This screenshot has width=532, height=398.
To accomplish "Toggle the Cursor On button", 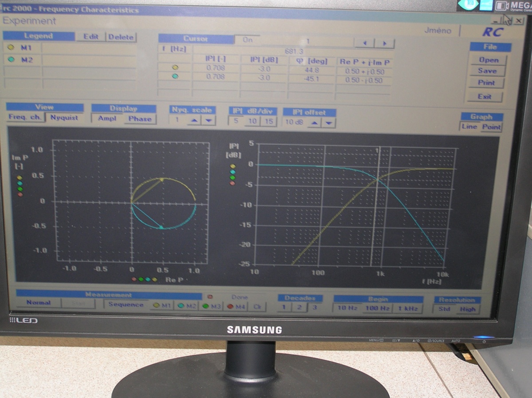I will [248, 39].
